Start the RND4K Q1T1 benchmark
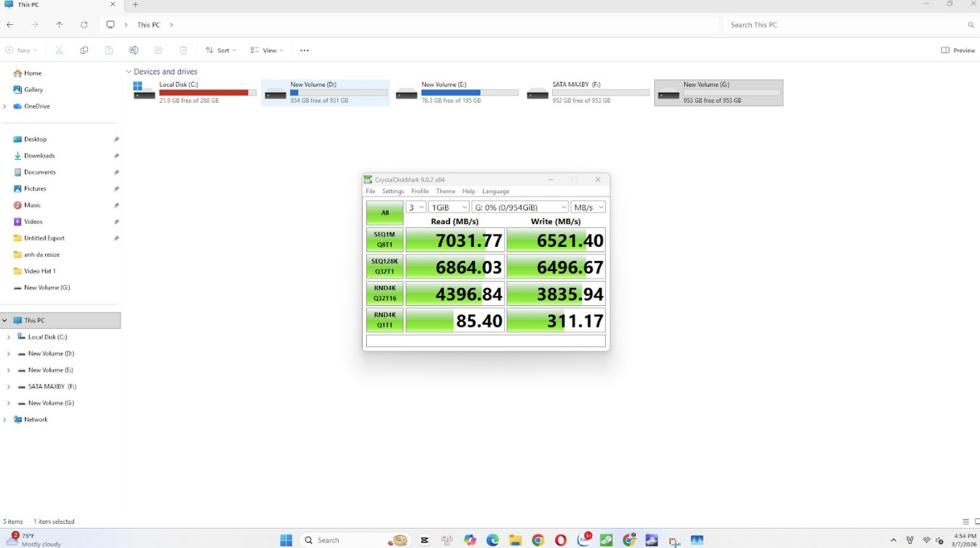Screen dimensions: 980x548 384,320
